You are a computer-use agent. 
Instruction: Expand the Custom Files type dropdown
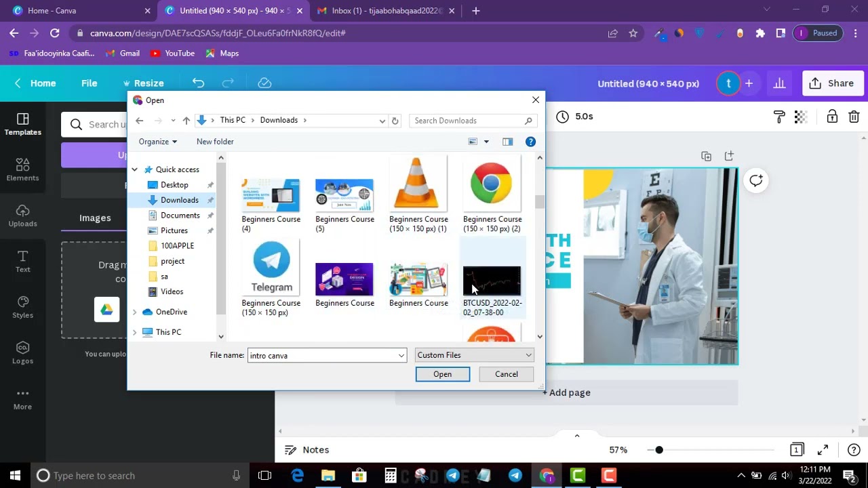528,355
